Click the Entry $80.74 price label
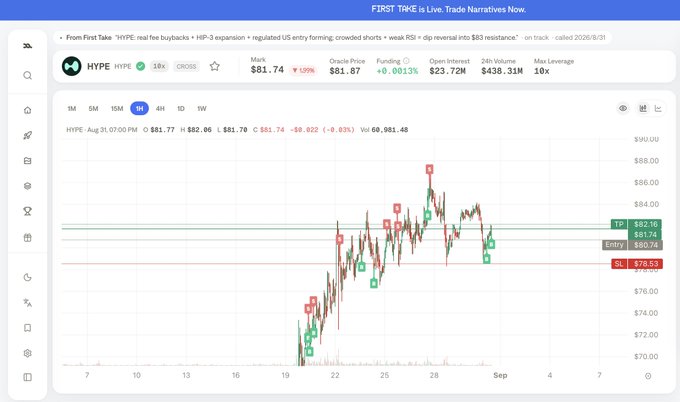Screen dimensions: 680x402 [633, 245]
